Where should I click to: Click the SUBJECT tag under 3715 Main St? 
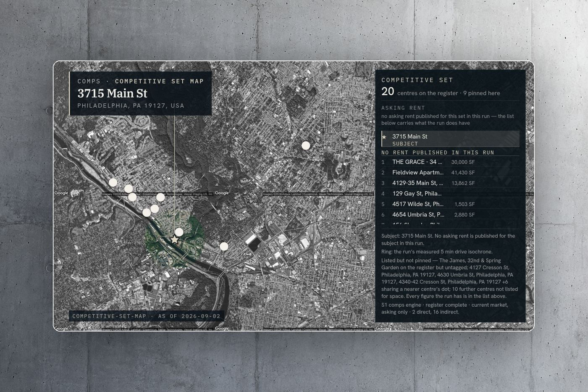click(x=405, y=144)
